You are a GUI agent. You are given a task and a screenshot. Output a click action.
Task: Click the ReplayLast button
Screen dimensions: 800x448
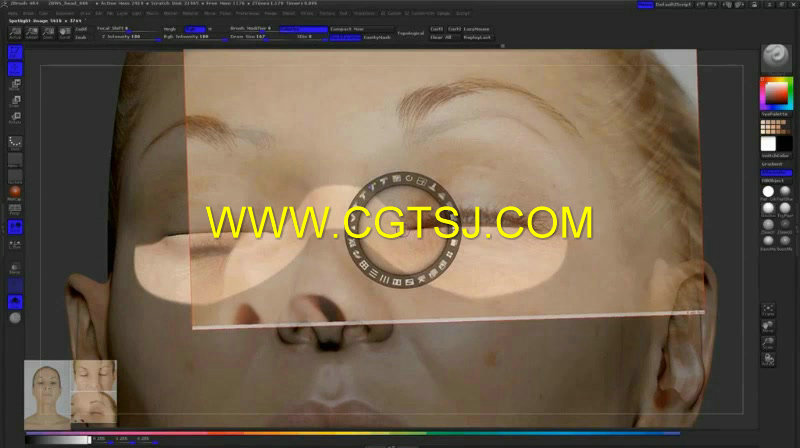point(477,37)
